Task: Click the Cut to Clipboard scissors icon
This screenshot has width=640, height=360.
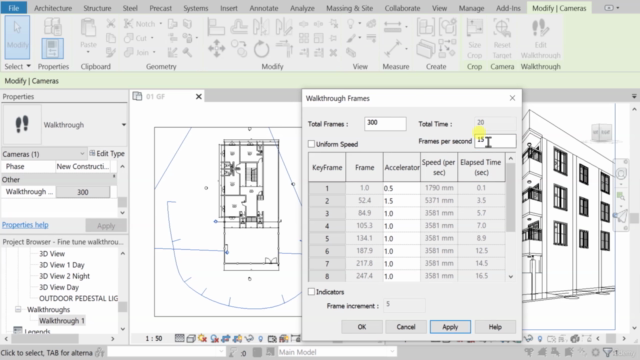Action: 111,24
